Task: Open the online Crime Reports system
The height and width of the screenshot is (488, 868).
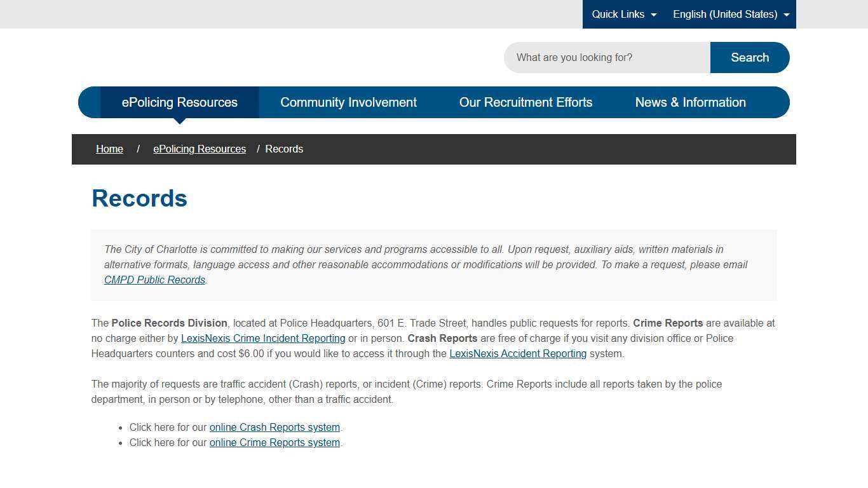Action: (275, 442)
